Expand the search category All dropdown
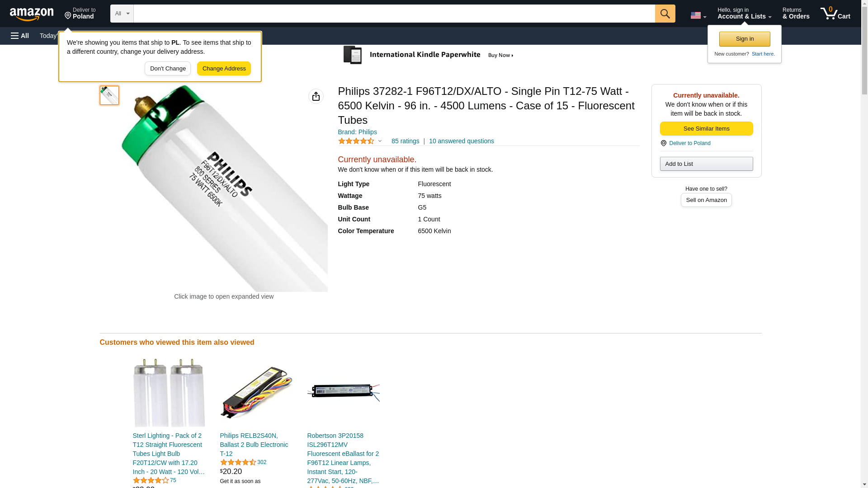This screenshot has height=488, width=868. pos(122,14)
